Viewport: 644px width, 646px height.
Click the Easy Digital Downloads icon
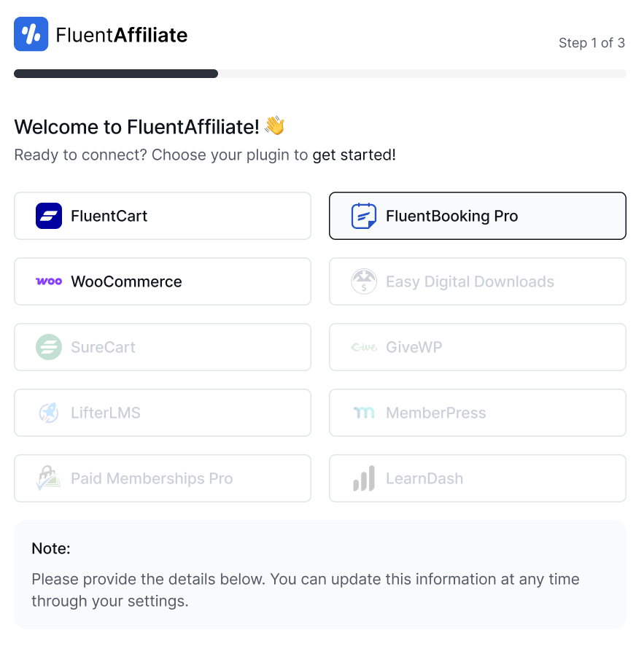coord(364,281)
